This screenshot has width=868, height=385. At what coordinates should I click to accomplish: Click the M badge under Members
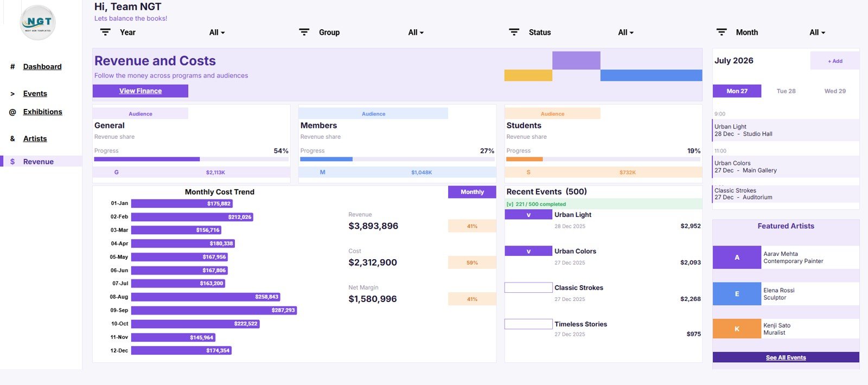tap(322, 172)
